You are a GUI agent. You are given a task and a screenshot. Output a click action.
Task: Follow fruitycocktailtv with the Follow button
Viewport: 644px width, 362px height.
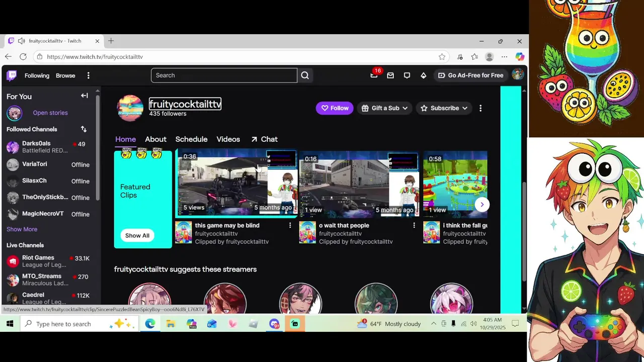[335, 108]
